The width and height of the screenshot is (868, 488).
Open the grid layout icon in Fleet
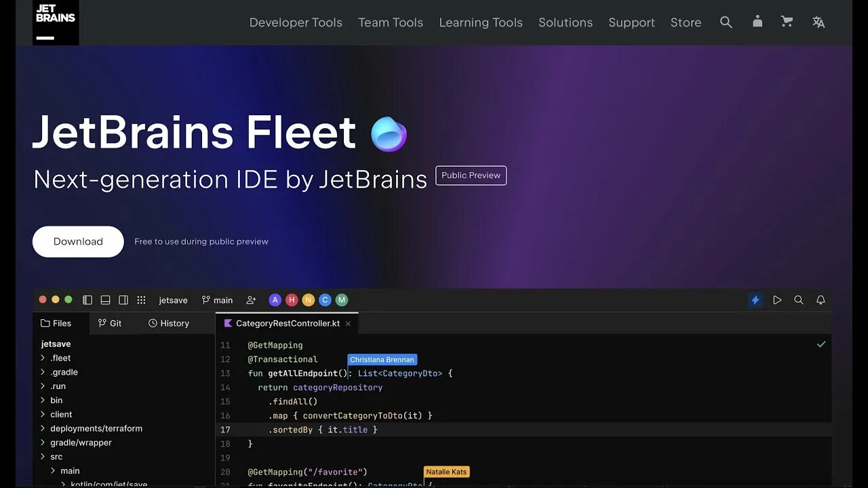point(141,300)
